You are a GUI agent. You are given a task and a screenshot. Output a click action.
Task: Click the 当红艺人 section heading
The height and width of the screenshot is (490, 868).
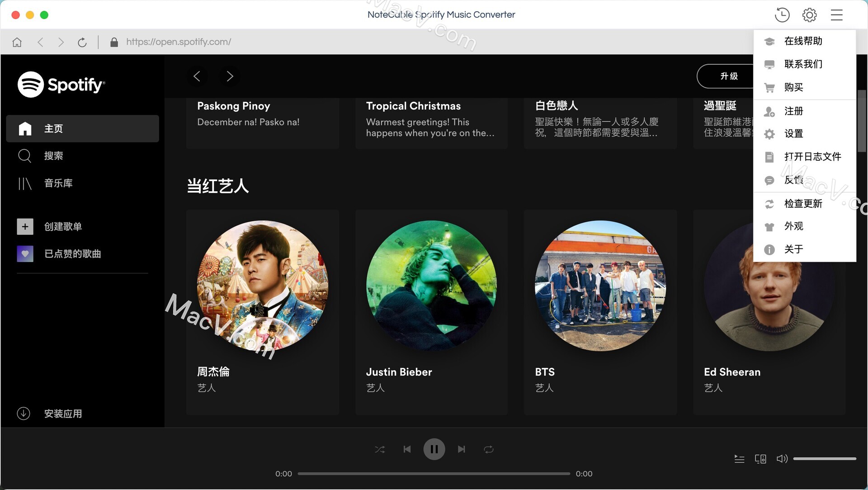click(x=218, y=186)
